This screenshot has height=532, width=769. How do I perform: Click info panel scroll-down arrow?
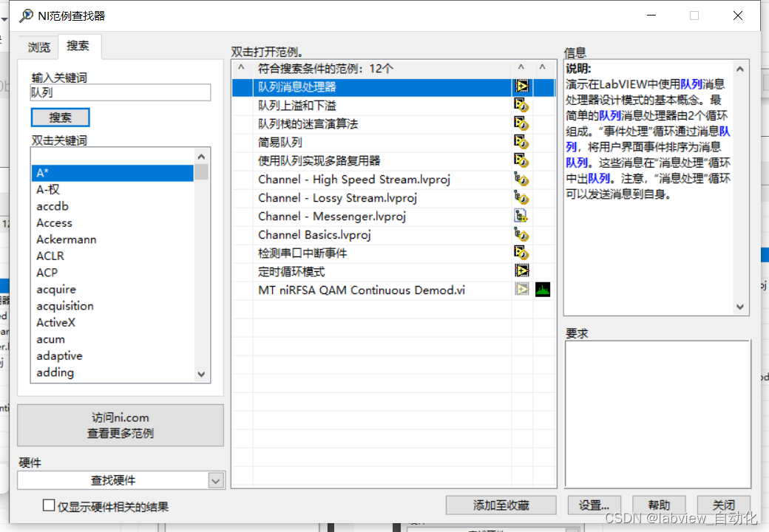(x=740, y=307)
